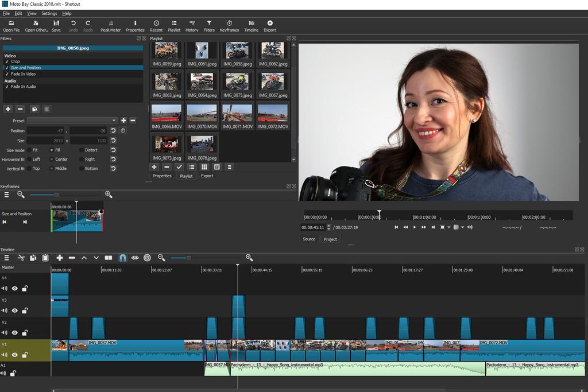The width and height of the screenshot is (588, 392).
Task: Open keyframes panel hamburger menu
Action: (x=6, y=195)
